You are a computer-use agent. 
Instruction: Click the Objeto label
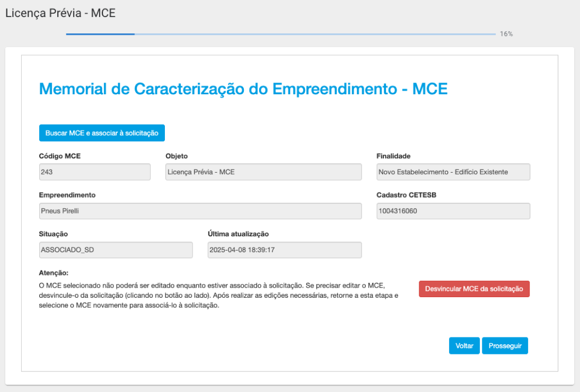tap(177, 156)
